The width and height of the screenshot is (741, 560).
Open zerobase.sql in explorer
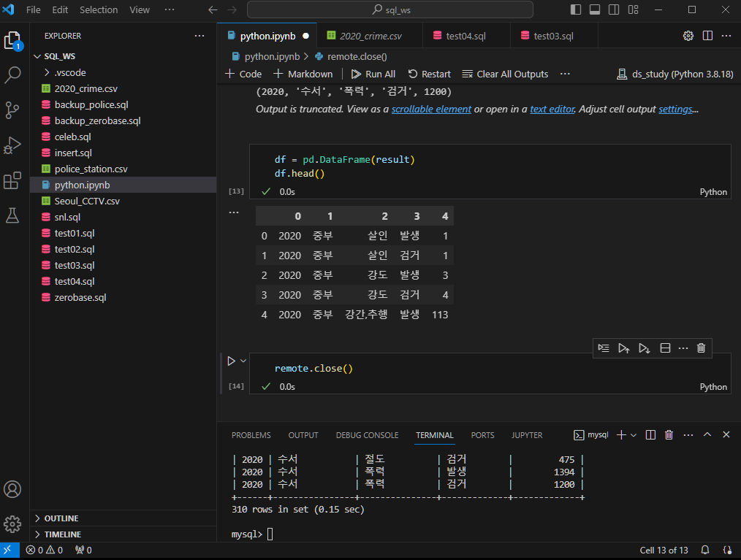pyautogui.click(x=123, y=297)
